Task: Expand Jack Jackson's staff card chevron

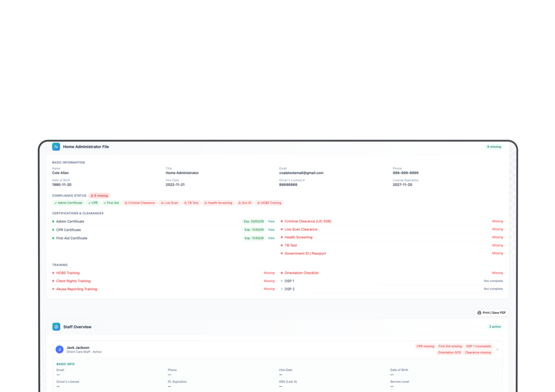Action: 497,349
